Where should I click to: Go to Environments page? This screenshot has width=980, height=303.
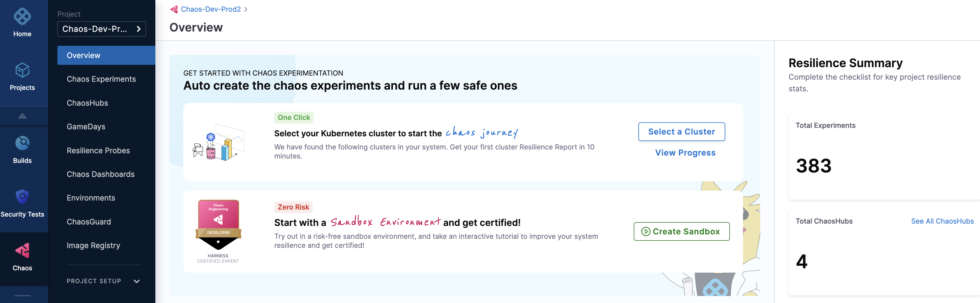pos(91,198)
